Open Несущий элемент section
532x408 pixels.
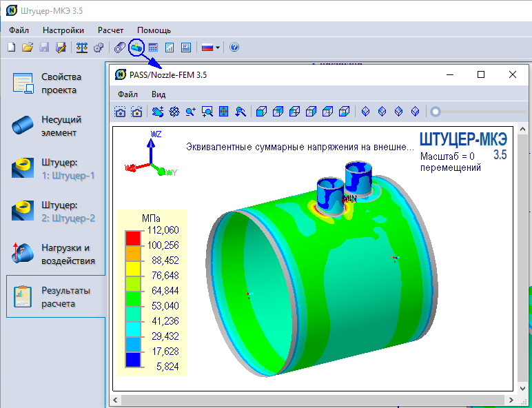click(x=54, y=126)
